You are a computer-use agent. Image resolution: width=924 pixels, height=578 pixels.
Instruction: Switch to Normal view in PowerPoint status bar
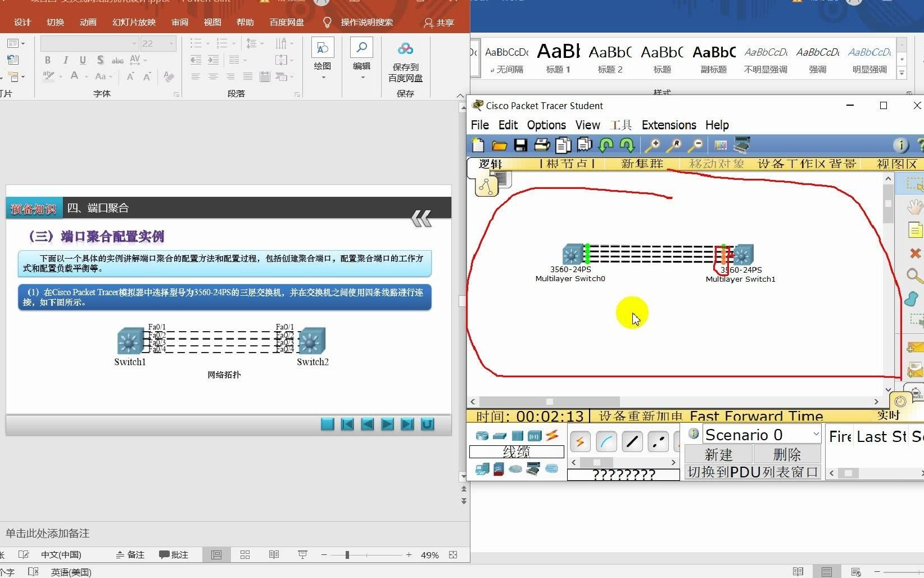(x=216, y=555)
